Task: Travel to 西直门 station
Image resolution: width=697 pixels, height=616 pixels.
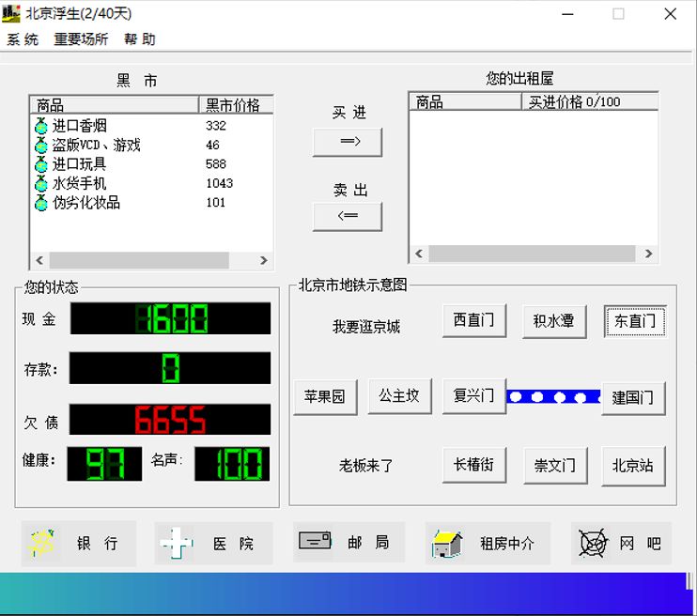Action: click(473, 321)
